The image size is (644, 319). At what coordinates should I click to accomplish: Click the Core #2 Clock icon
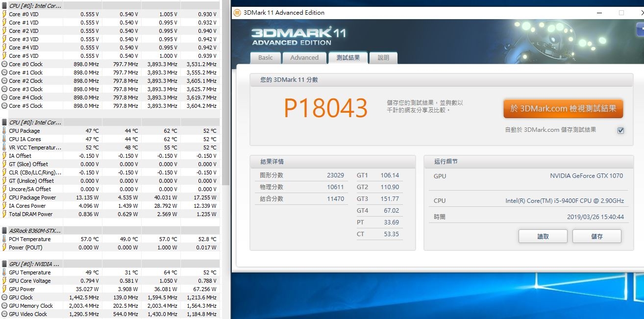(x=4, y=81)
